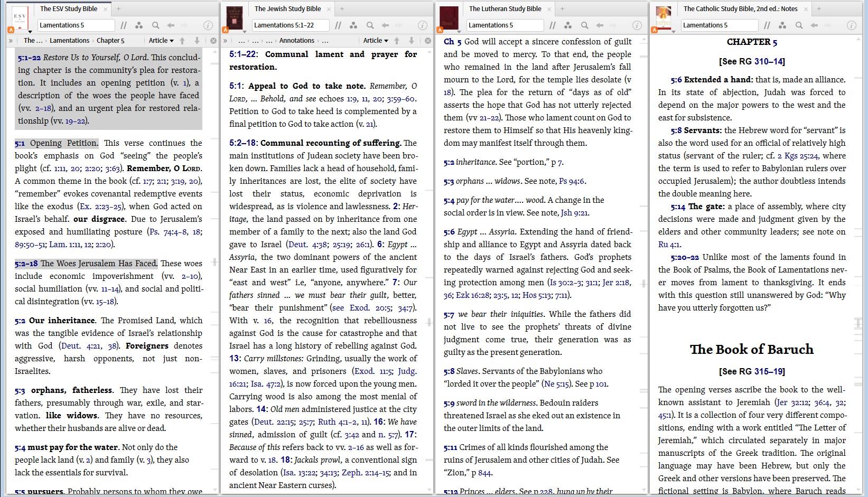The width and height of the screenshot is (868, 497).
Task: Open inline search in the Catholic Study Bible panel
Action: click(799, 25)
